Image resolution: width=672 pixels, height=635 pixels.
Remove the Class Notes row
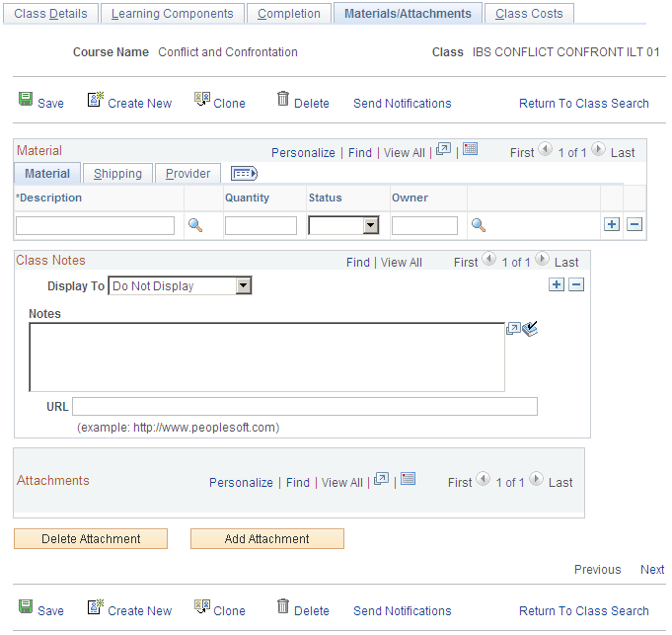click(576, 284)
